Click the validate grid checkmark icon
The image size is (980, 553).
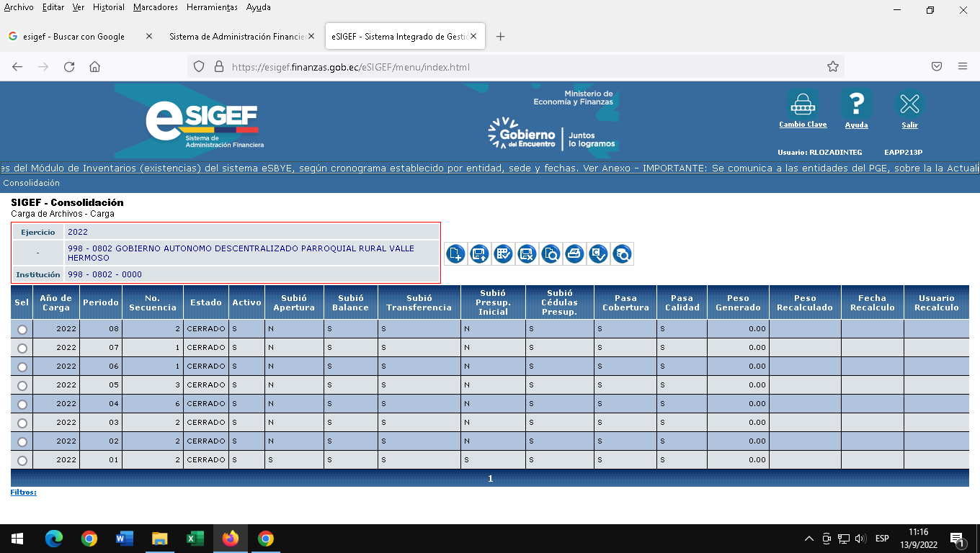(x=503, y=253)
